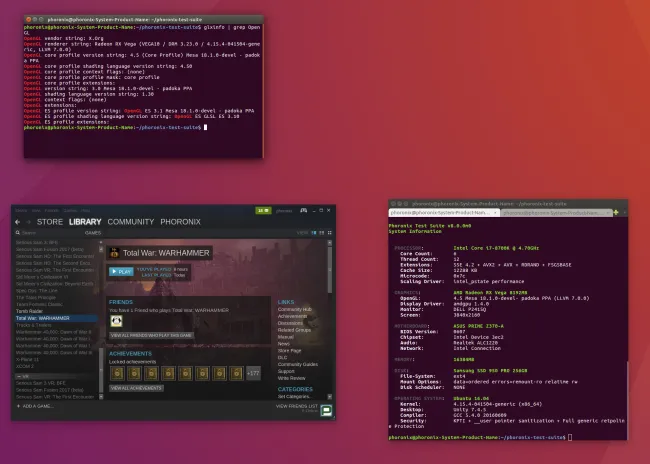Select Tomb Raider in Steam library list
This screenshot has height=464, width=650.
tap(29, 311)
